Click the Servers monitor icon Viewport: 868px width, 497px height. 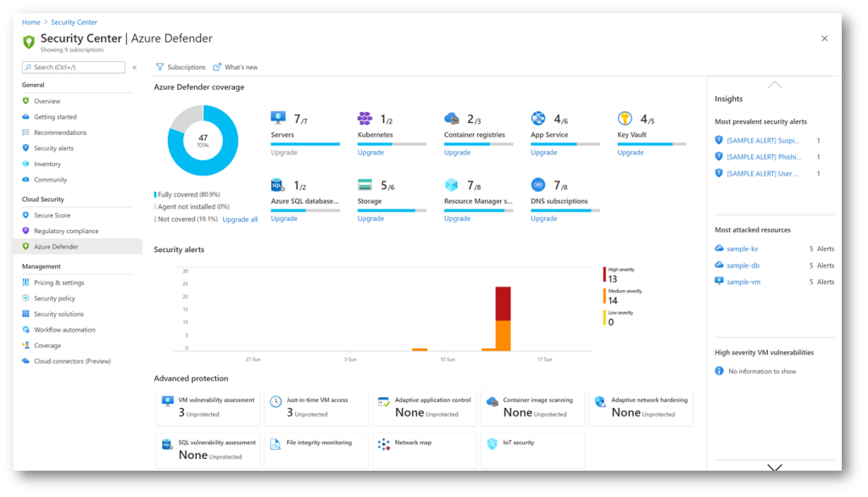click(x=278, y=118)
